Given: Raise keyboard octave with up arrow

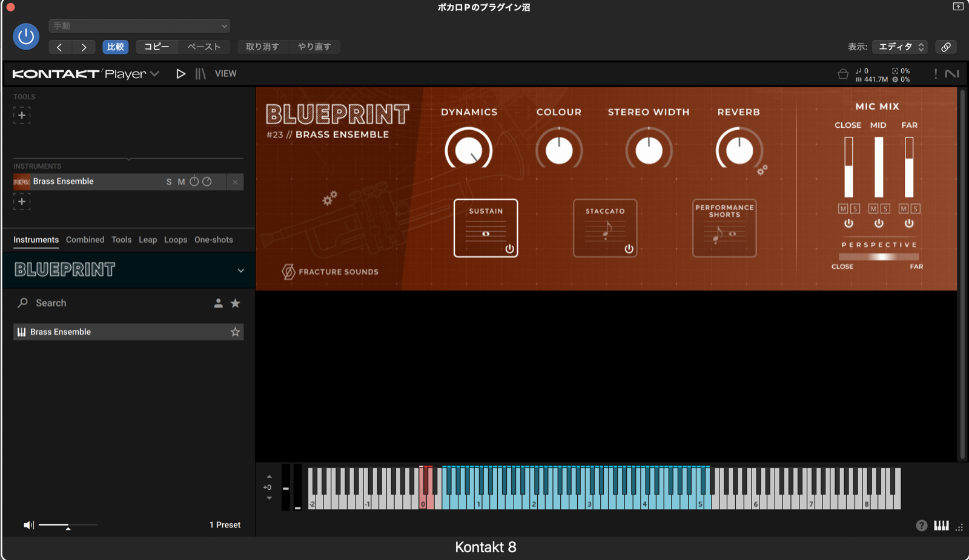Looking at the screenshot, I should click(269, 476).
